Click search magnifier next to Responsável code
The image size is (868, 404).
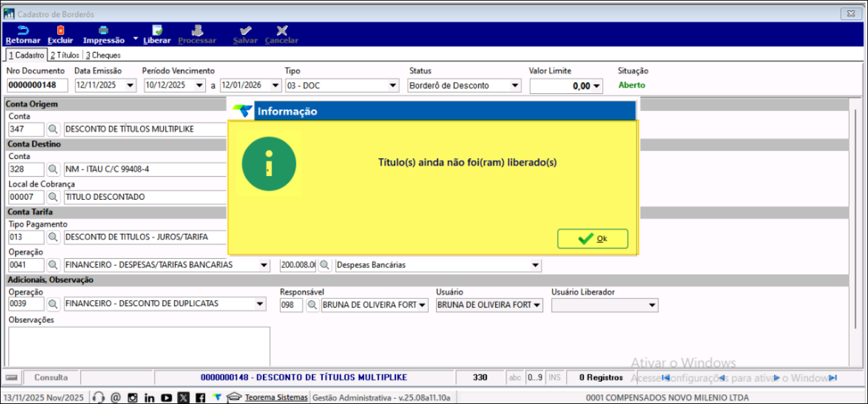(312, 305)
